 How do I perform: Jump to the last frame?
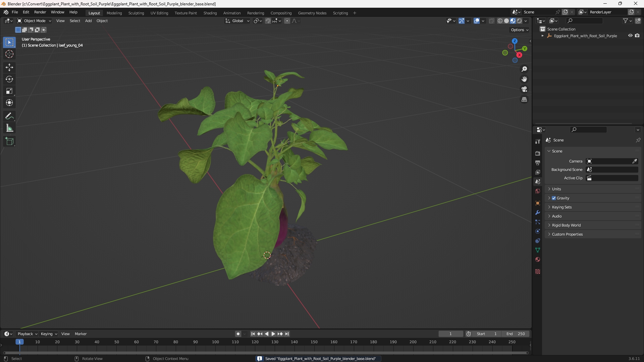(287, 334)
